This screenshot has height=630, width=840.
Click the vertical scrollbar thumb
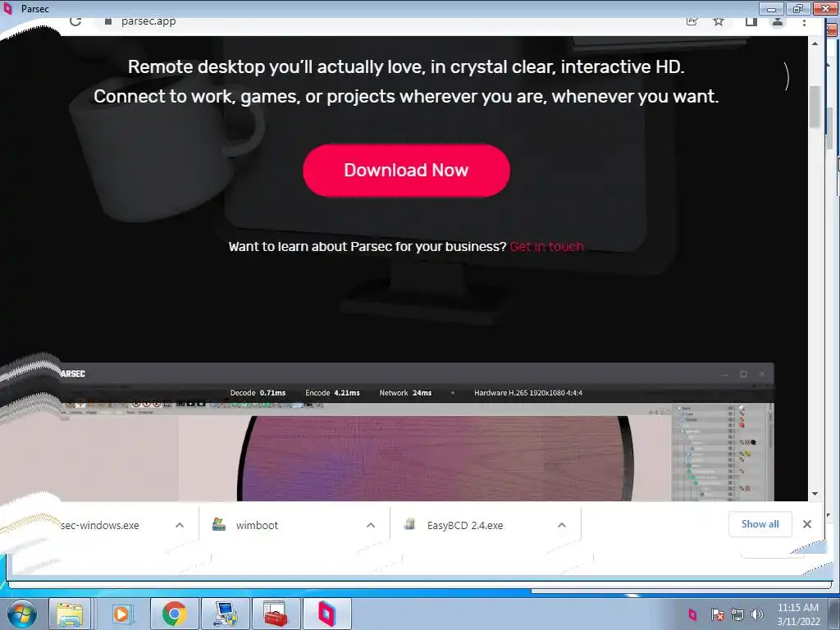(x=815, y=107)
